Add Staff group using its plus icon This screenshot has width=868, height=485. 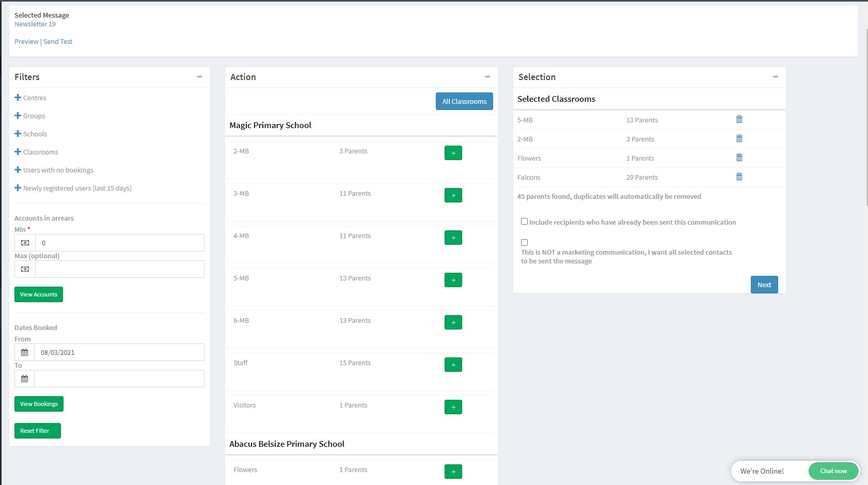point(453,365)
